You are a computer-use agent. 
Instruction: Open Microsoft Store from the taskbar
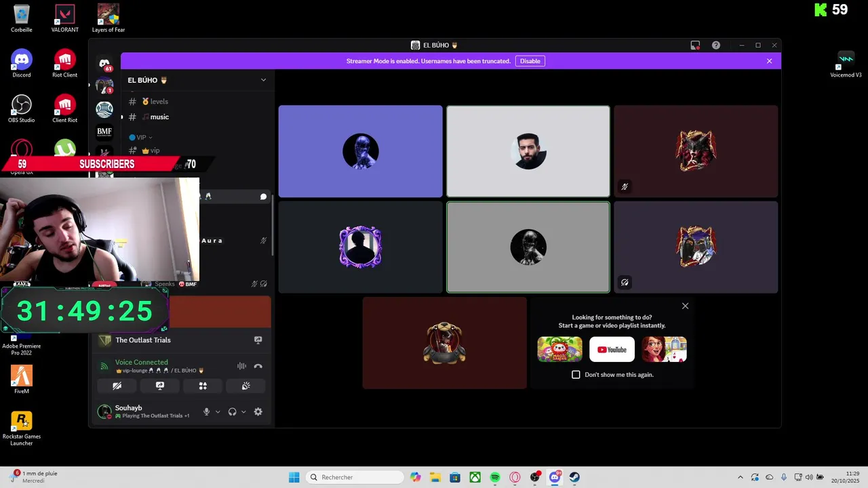pyautogui.click(x=455, y=477)
